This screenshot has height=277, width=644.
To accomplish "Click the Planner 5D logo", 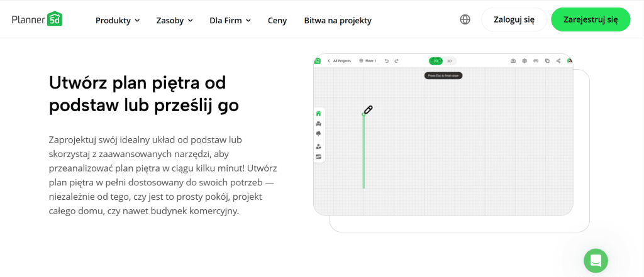I will coord(36,19).
